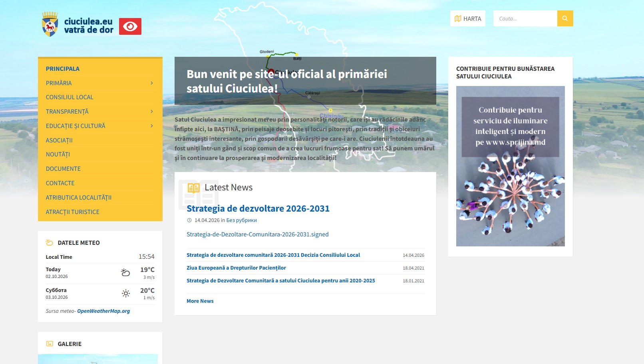Click the 18.04.2021 news date

click(x=413, y=268)
